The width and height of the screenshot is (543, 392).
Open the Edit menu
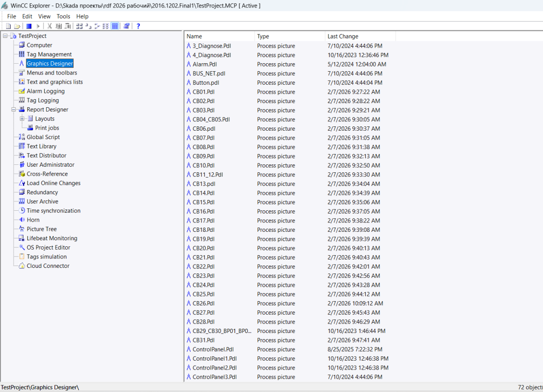[27, 16]
